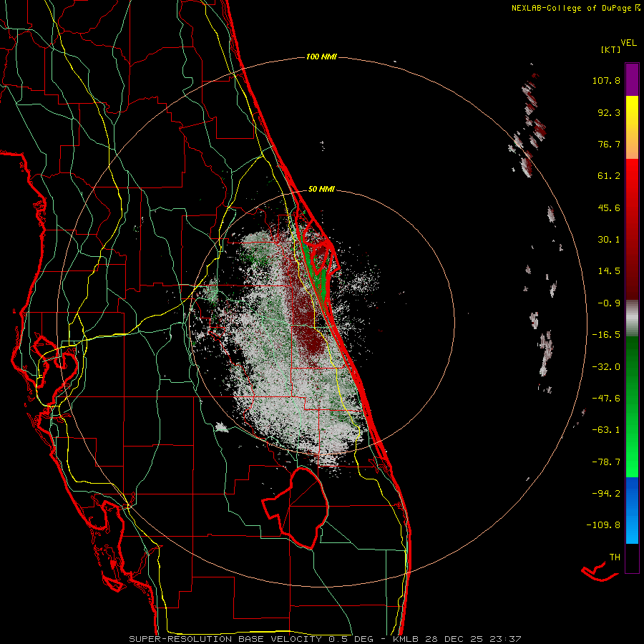Screen dimensions: 644x644
Task: Click the 76.7 velocity scale value
Action: tap(609, 144)
